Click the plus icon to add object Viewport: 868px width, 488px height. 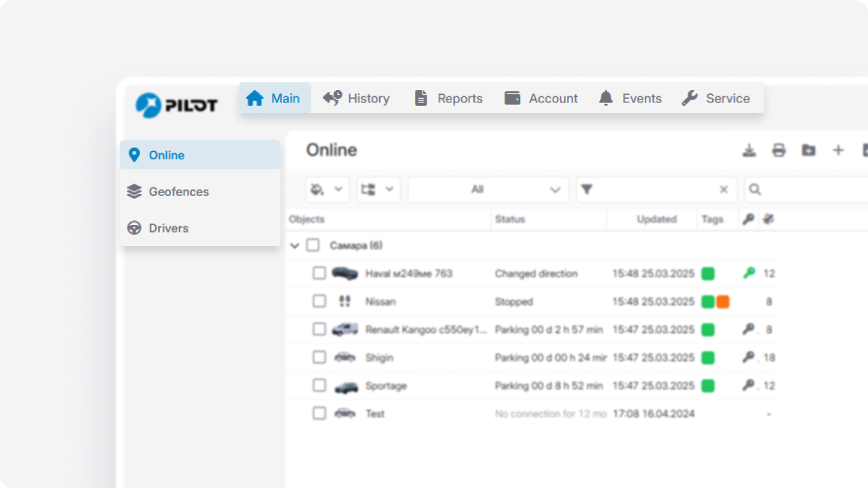[838, 150]
